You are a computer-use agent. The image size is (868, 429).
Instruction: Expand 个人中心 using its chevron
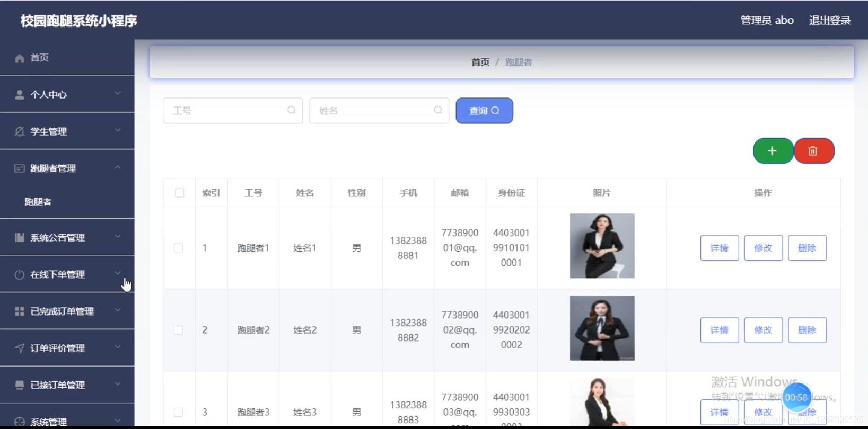pyautogui.click(x=118, y=94)
